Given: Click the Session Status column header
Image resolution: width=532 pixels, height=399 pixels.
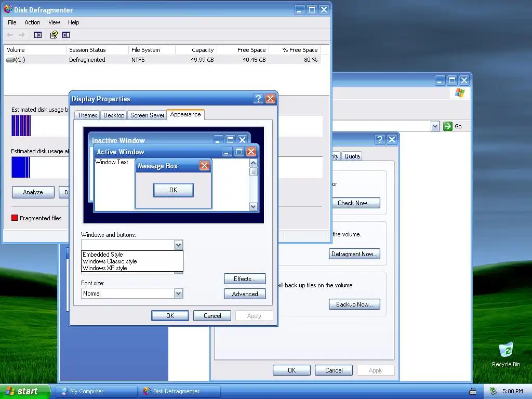Looking at the screenshot, I should pos(97,50).
